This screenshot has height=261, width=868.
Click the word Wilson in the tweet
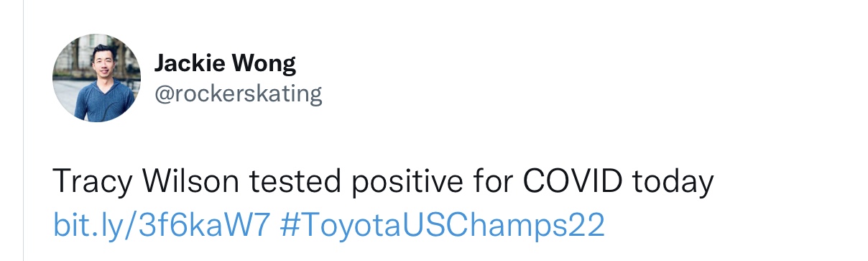(186, 183)
